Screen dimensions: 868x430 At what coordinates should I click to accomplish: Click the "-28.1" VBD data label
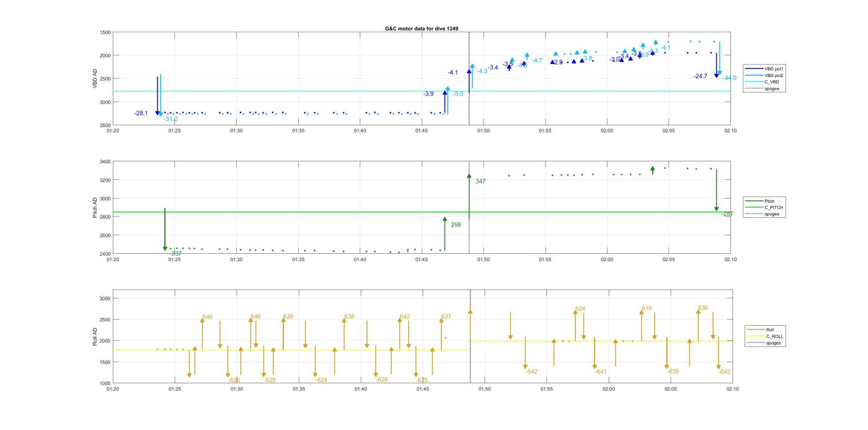[141, 113]
